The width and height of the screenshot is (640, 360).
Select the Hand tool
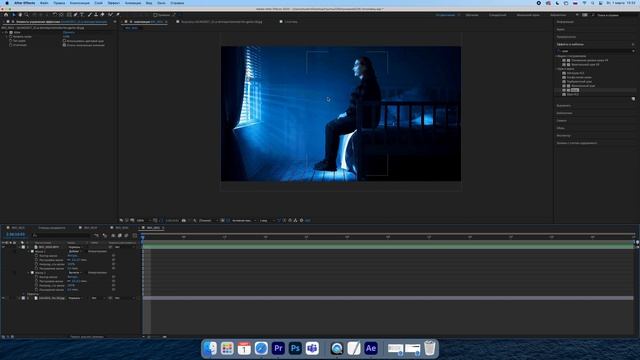point(20,15)
